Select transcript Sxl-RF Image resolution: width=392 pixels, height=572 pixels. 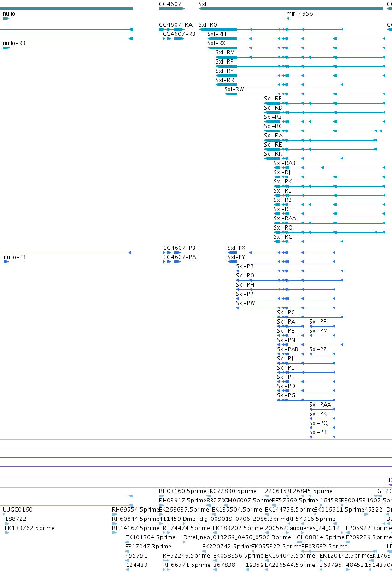pyautogui.click(x=272, y=99)
